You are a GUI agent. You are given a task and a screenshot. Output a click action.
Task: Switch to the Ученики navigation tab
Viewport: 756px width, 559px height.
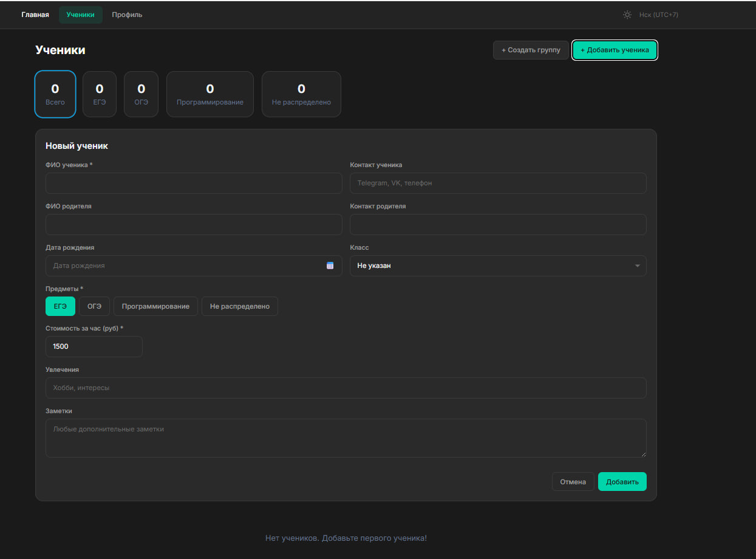point(81,15)
